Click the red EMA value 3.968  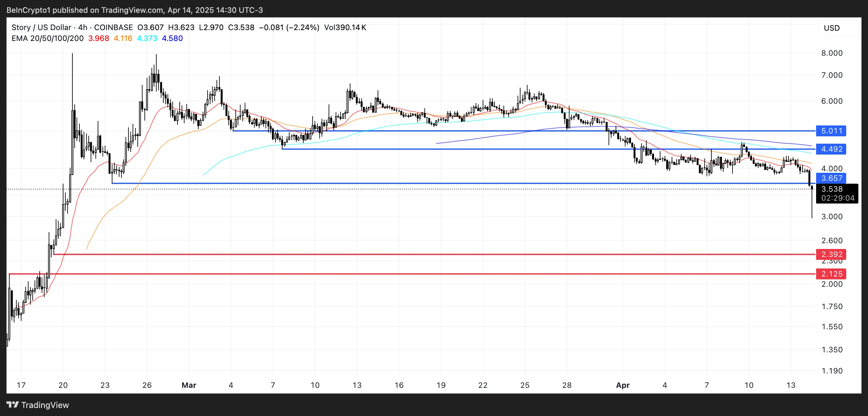click(98, 38)
